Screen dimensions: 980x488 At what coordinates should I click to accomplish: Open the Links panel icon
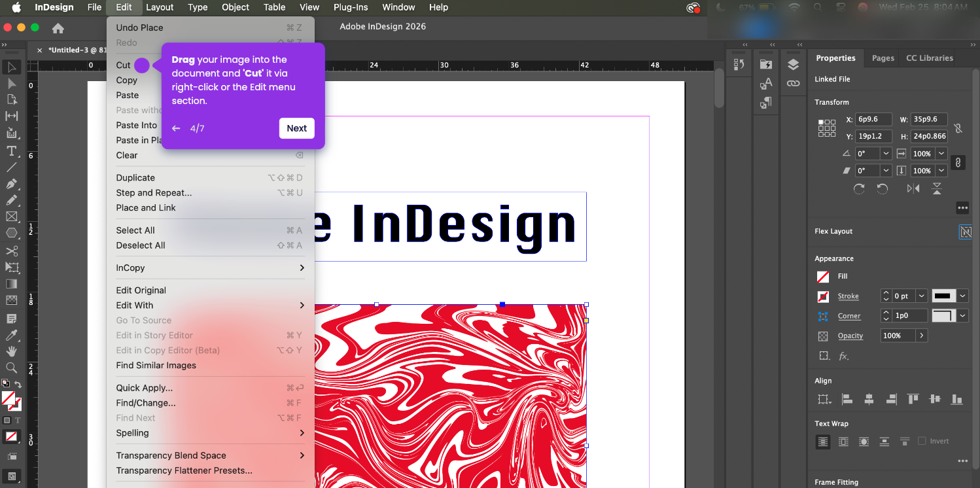(793, 84)
